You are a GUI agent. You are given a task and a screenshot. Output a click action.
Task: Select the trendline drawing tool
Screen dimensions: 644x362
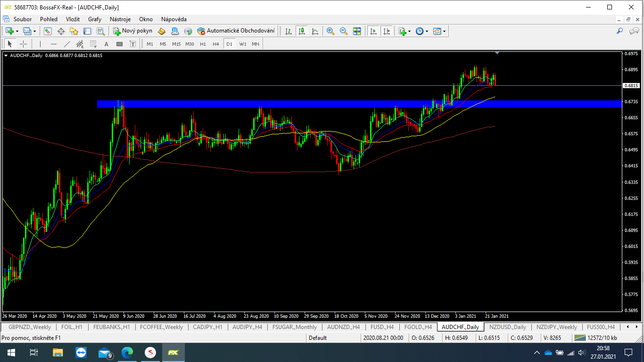click(x=67, y=44)
